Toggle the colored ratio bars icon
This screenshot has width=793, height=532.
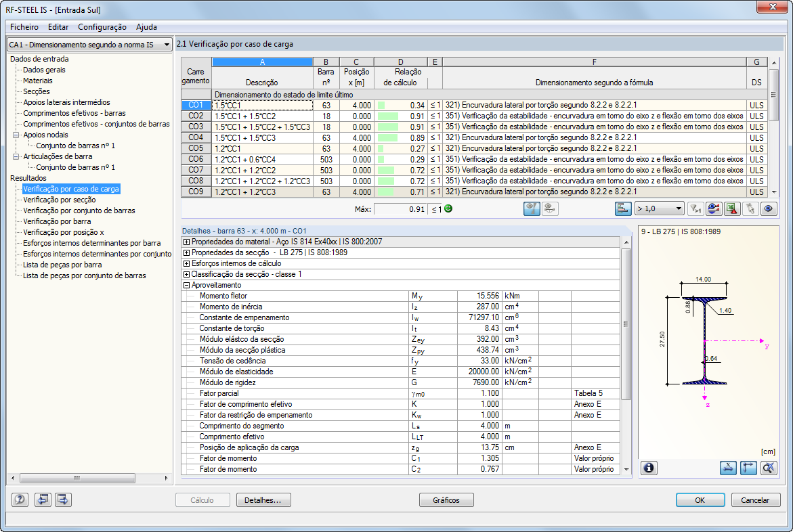pos(623,209)
